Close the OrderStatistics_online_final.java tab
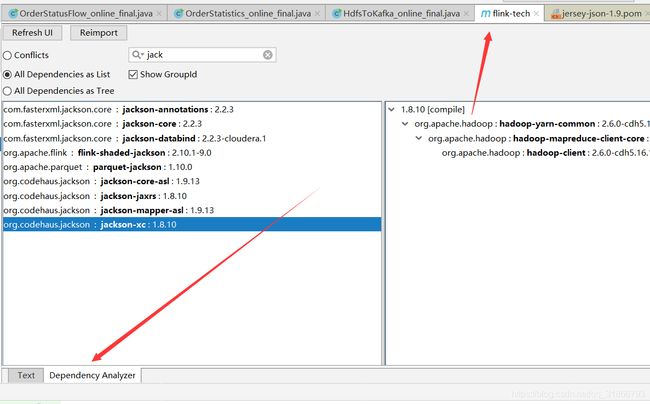This screenshot has width=650, height=404. click(318, 14)
